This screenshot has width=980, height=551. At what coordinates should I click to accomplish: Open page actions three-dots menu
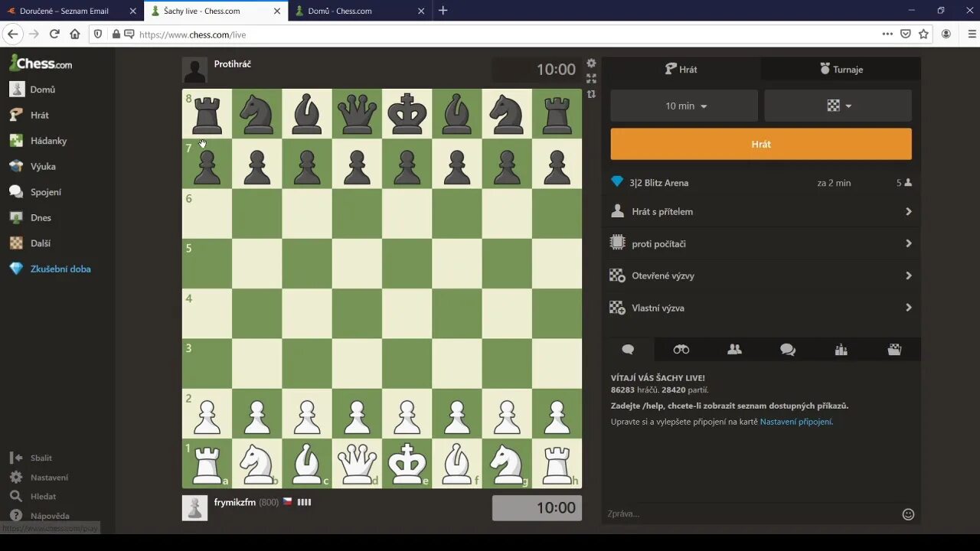tap(887, 34)
